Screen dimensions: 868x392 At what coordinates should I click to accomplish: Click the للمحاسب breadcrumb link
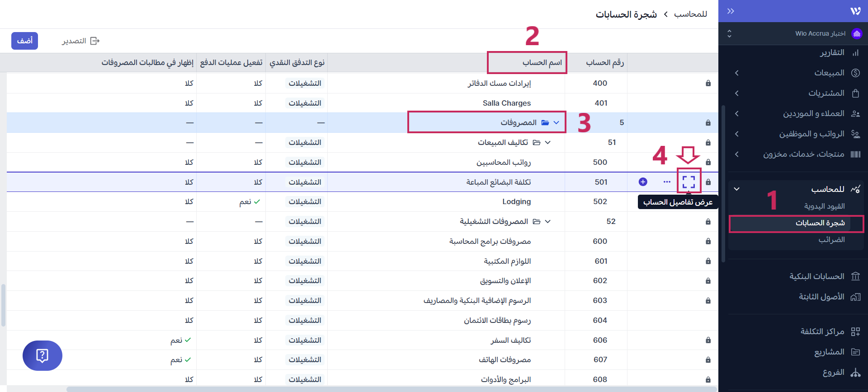pyautogui.click(x=690, y=14)
